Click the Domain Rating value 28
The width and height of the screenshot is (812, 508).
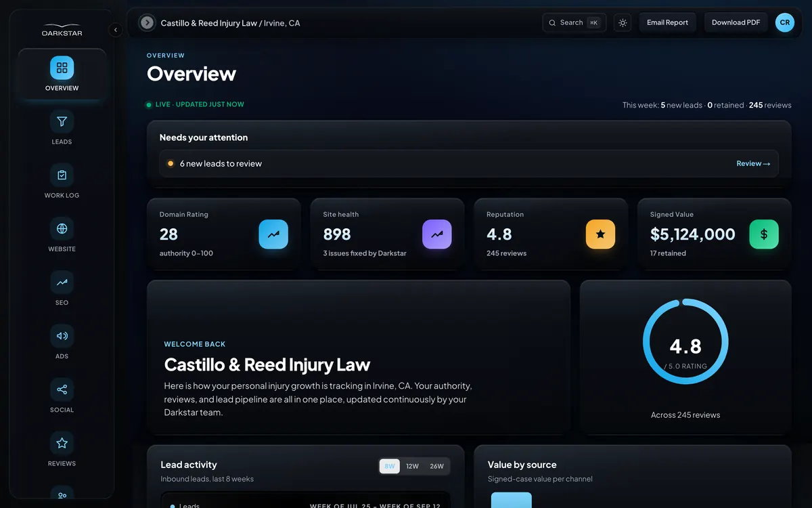coord(168,234)
